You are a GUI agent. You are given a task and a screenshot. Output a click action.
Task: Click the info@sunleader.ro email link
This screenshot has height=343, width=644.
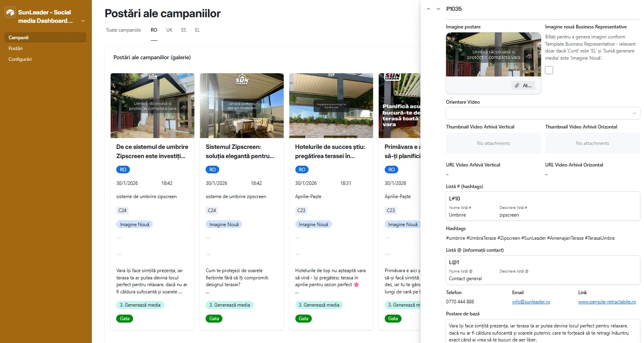click(531, 302)
